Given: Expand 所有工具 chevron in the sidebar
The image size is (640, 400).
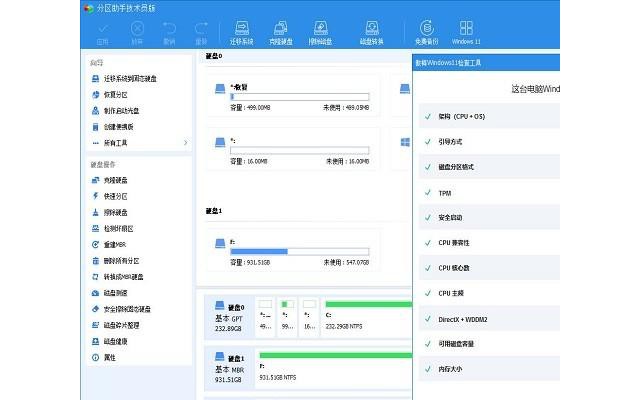Looking at the screenshot, I should (185, 143).
